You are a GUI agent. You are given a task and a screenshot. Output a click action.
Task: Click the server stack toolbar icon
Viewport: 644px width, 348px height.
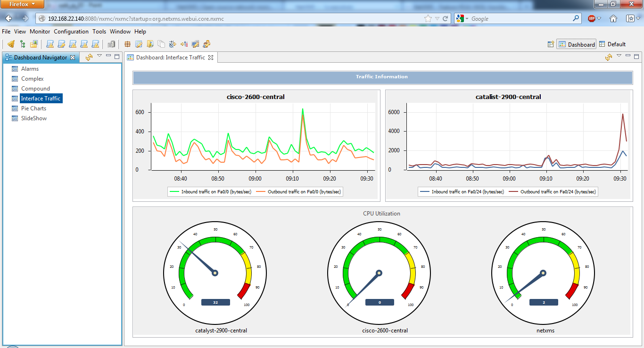click(x=112, y=44)
